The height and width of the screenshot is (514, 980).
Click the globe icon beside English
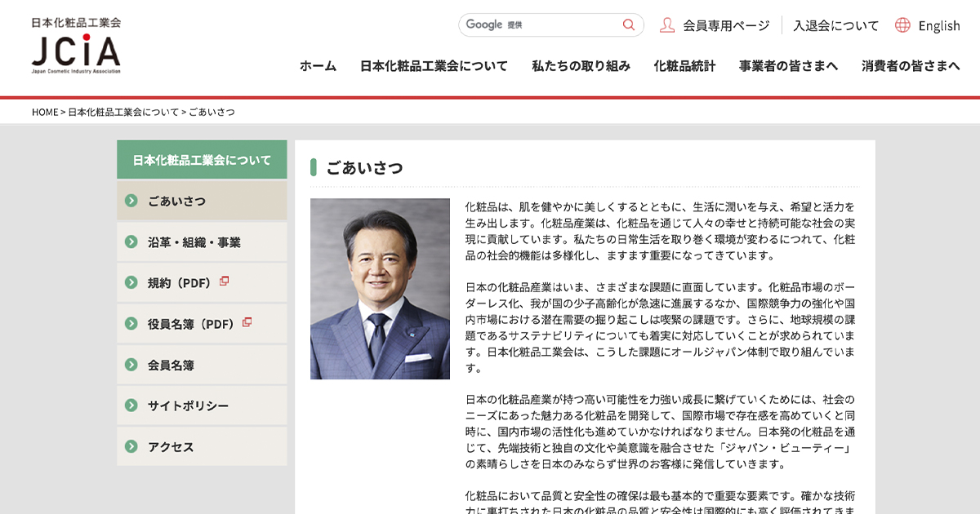(x=902, y=25)
